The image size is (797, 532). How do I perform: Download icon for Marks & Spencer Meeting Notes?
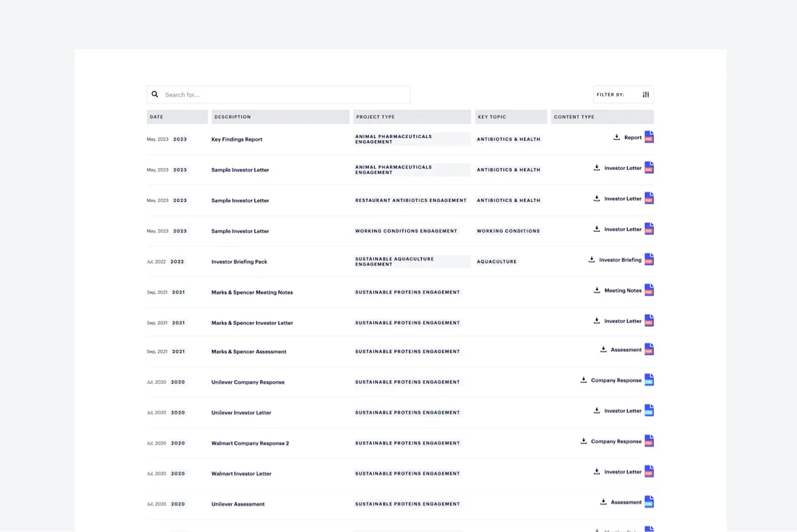pos(597,290)
